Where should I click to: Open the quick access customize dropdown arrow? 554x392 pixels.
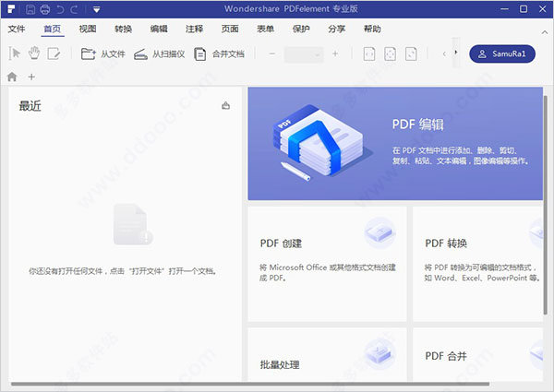(96, 9)
